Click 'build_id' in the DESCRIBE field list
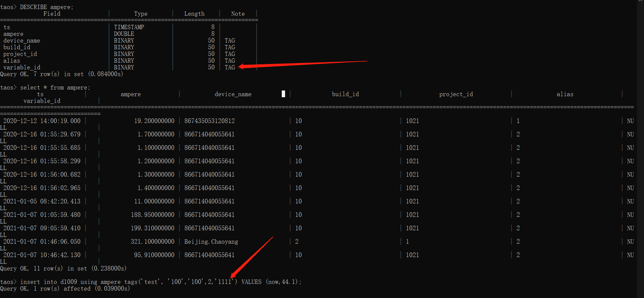 17,47
